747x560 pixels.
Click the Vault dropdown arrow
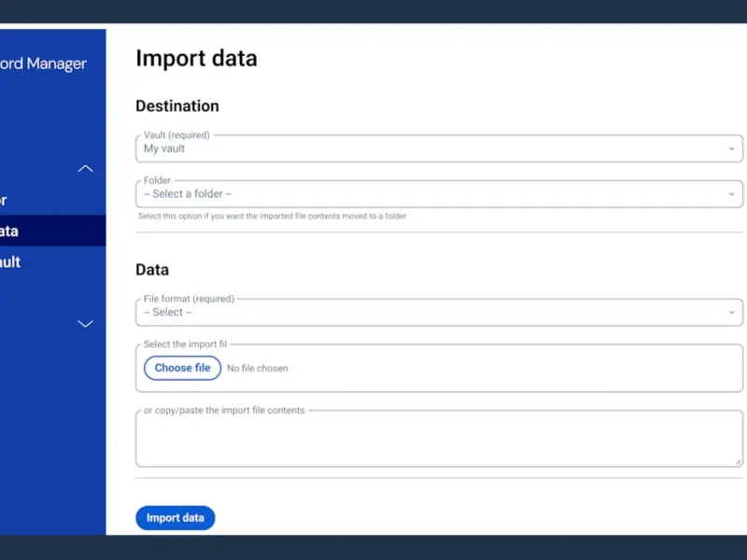tap(731, 149)
